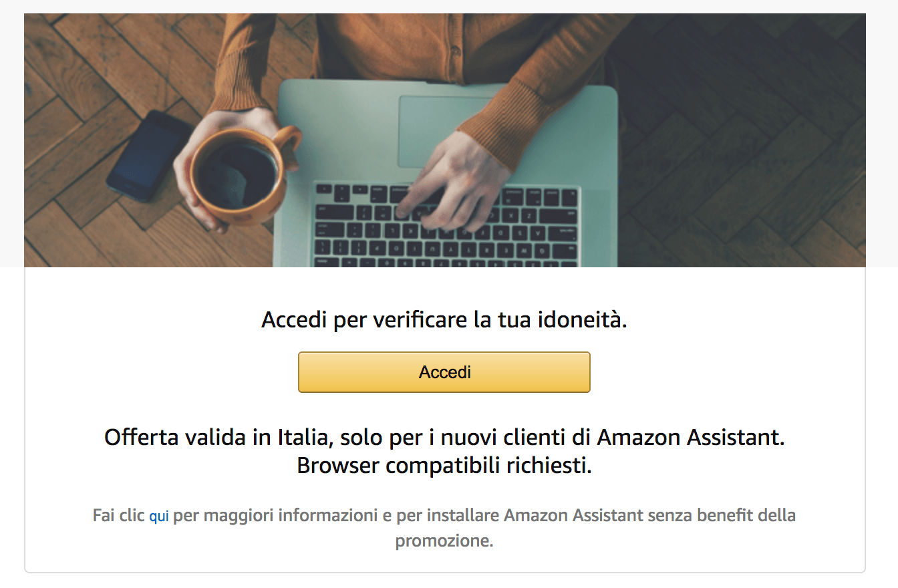
Task: Click the smartphone in the banner photo
Action: tap(150, 156)
